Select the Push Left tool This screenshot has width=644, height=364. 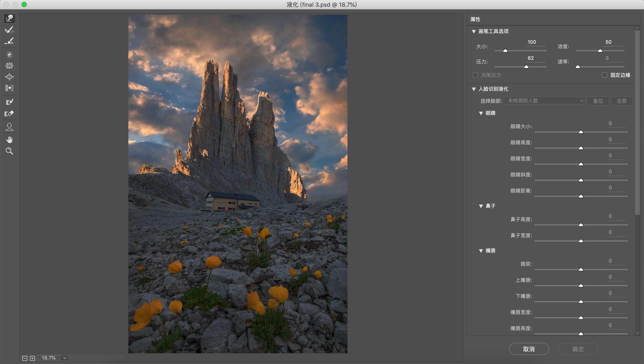(10, 88)
